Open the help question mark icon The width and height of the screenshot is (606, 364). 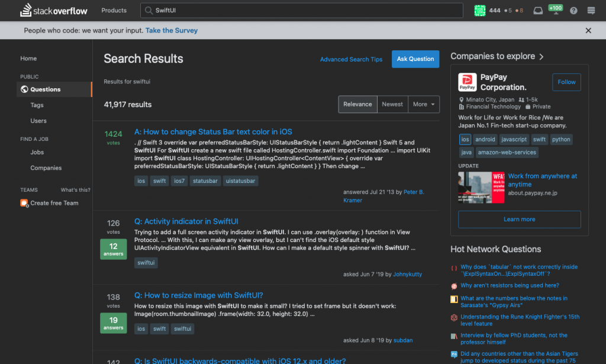tap(573, 11)
